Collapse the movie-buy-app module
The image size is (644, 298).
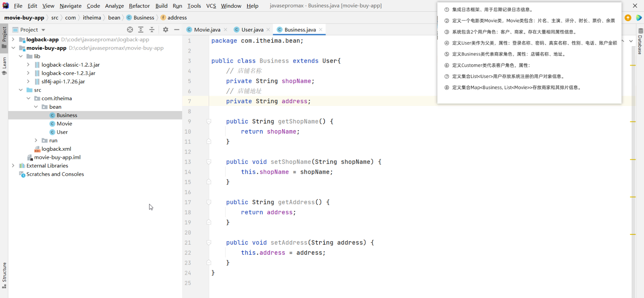tap(13, 48)
